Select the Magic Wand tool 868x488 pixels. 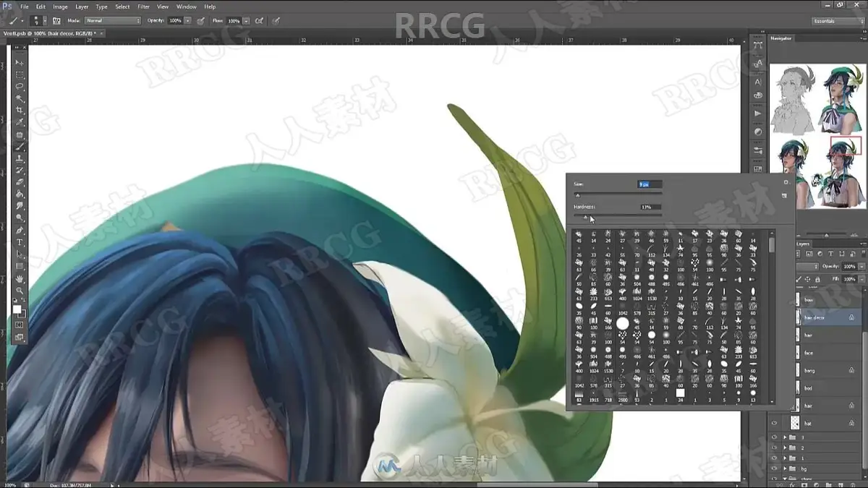(20, 98)
